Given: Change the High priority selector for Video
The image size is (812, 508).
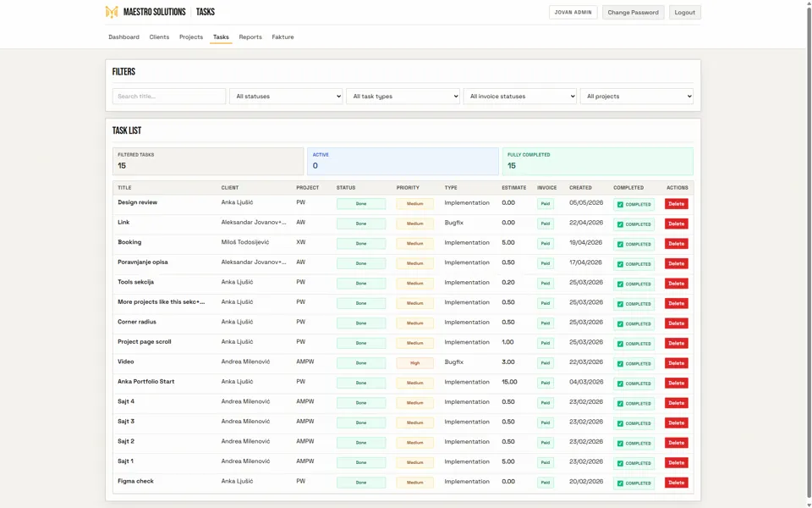Looking at the screenshot, I should coord(414,363).
